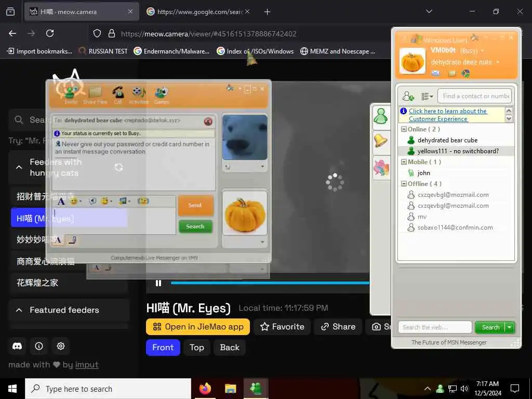Focus the Find a contact field
The height and width of the screenshot is (399, 532).
click(475, 96)
